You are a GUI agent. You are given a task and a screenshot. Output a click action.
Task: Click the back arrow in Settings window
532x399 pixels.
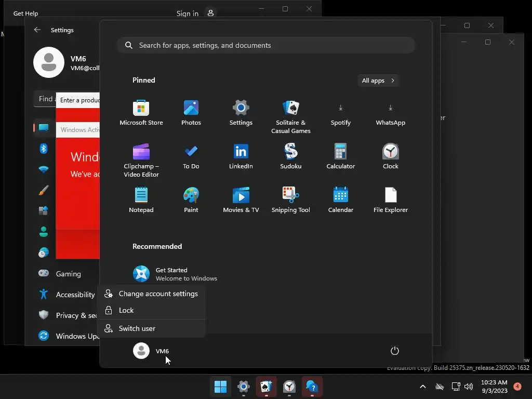[37, 30]
